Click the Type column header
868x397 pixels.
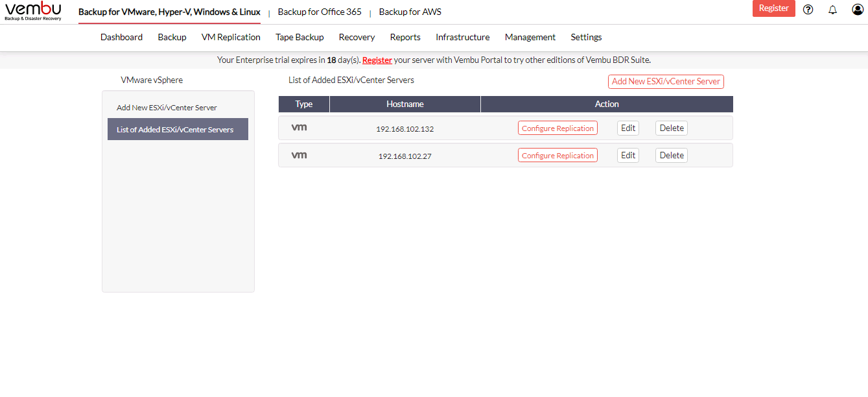(x=304, y=104)
